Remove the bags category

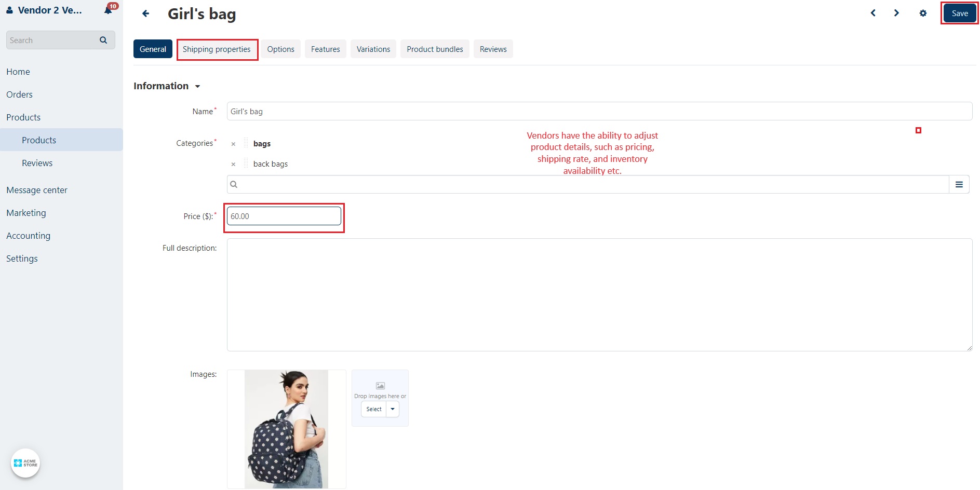tap(233, 144)
